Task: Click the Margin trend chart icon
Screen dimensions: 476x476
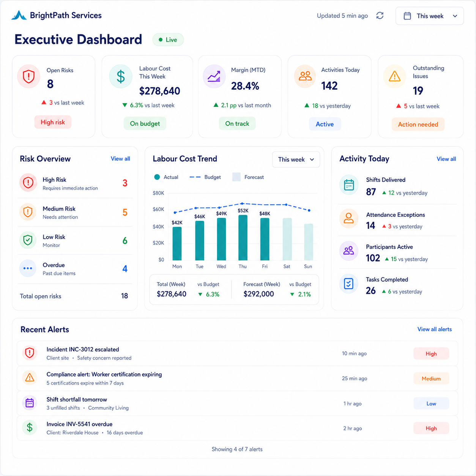Action: [x=214, y=76]
